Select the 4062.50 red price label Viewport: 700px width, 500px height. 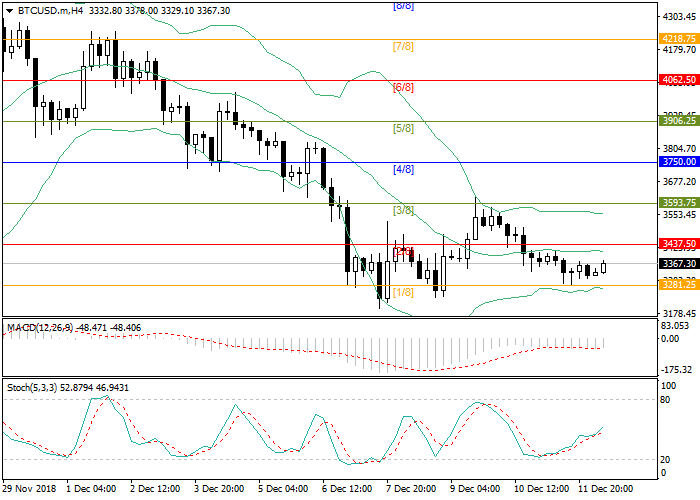coord(679,80)
